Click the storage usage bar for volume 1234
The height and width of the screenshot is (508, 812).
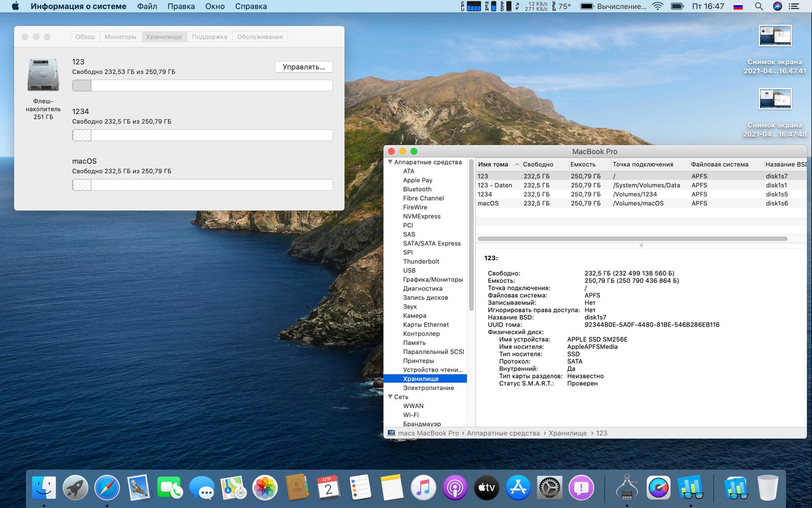(202, 135)
